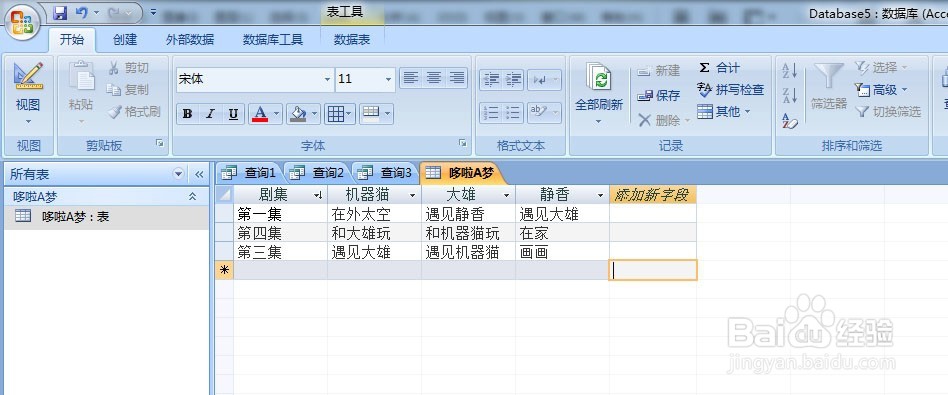Open 所有表 navigation pane dropdown
Viewport: 948px width, 395px height.
pyautogui.click(x=178, y=174)
